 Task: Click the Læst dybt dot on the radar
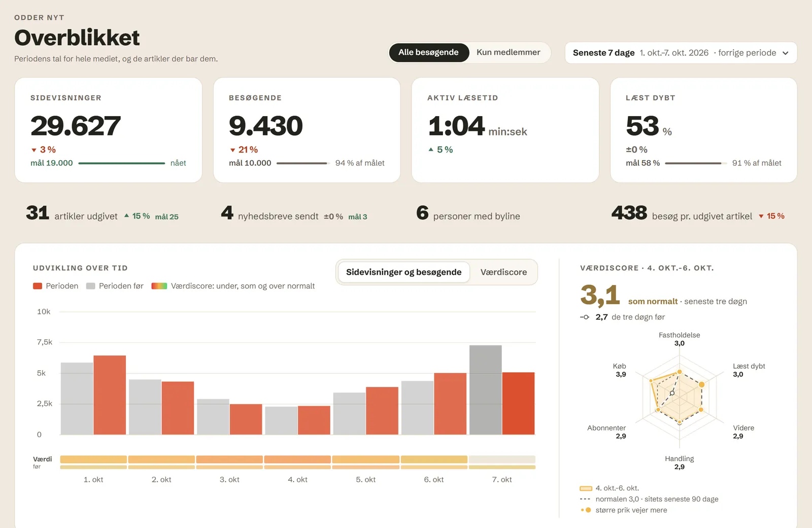(x=702, y=384)
